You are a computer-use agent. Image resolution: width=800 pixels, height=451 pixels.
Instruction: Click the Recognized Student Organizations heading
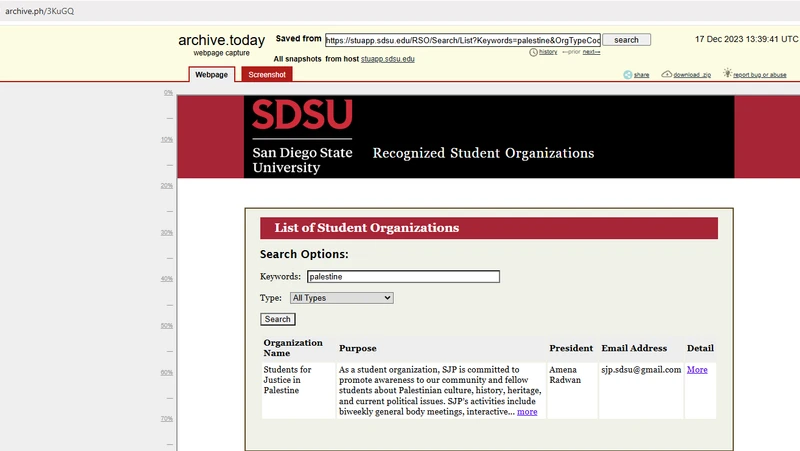click(483, 154)
